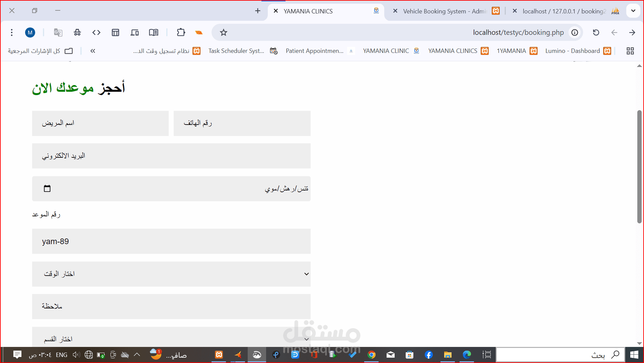Click the page vertical scrollbar thumb
Screen dimensions: 644x363
tap(639, 166)
